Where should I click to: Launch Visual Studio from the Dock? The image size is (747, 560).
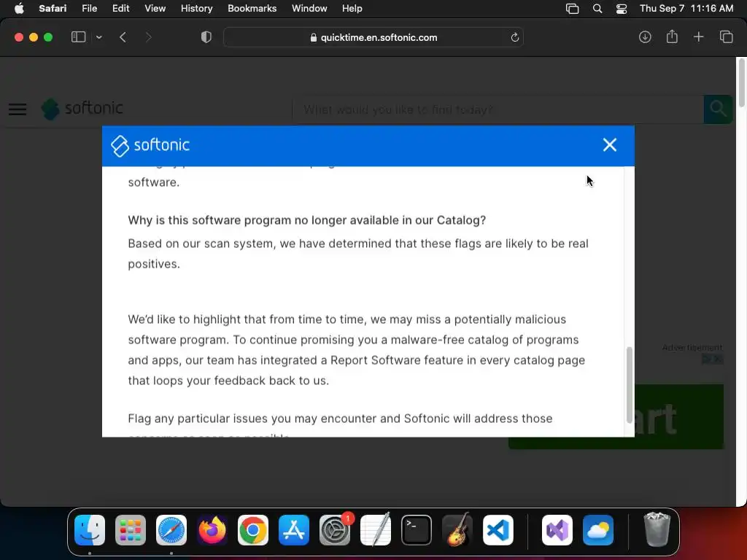[557, 530]
